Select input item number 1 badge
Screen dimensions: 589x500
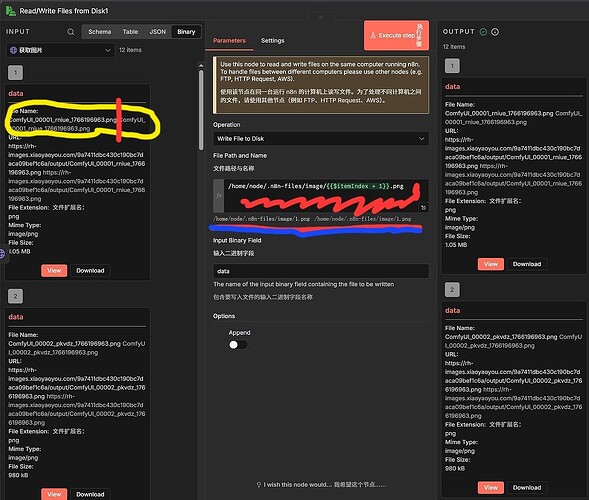pos(15,73)
